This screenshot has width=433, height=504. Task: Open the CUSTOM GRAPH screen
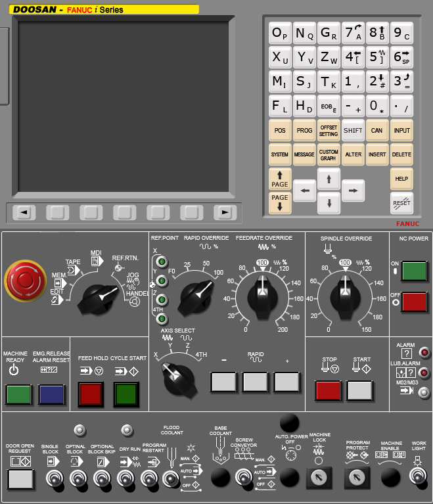329,154
